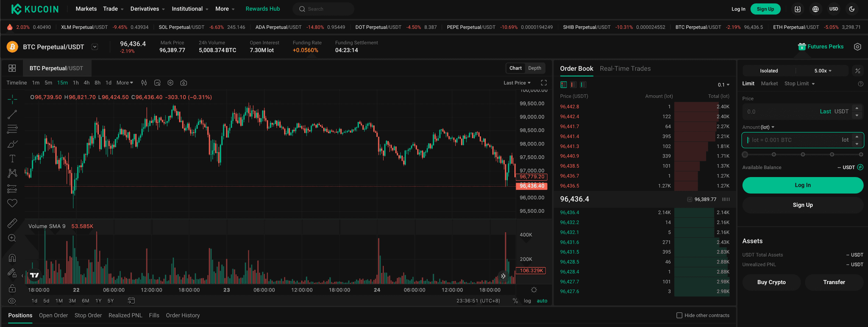Take a chart snapshot with camera icon
Image resolution: width=868 pixels, height=327 pixels.
click(184, 83)
